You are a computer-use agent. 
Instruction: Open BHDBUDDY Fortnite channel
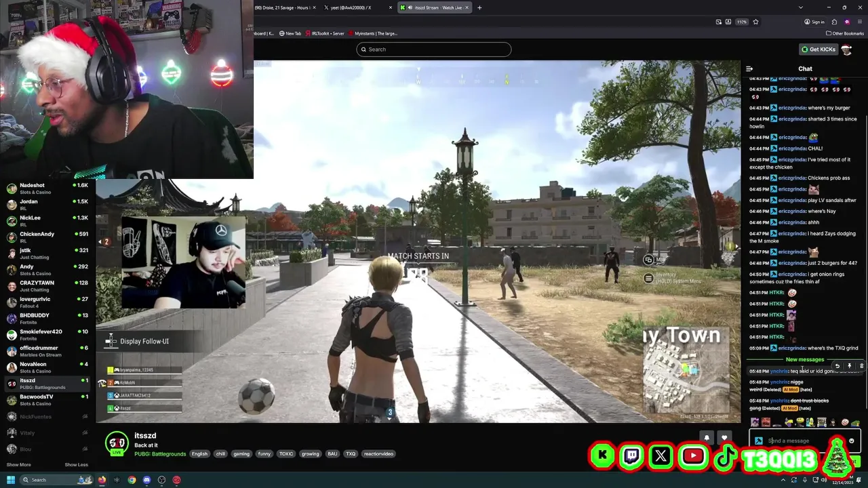tap(47, 319)
